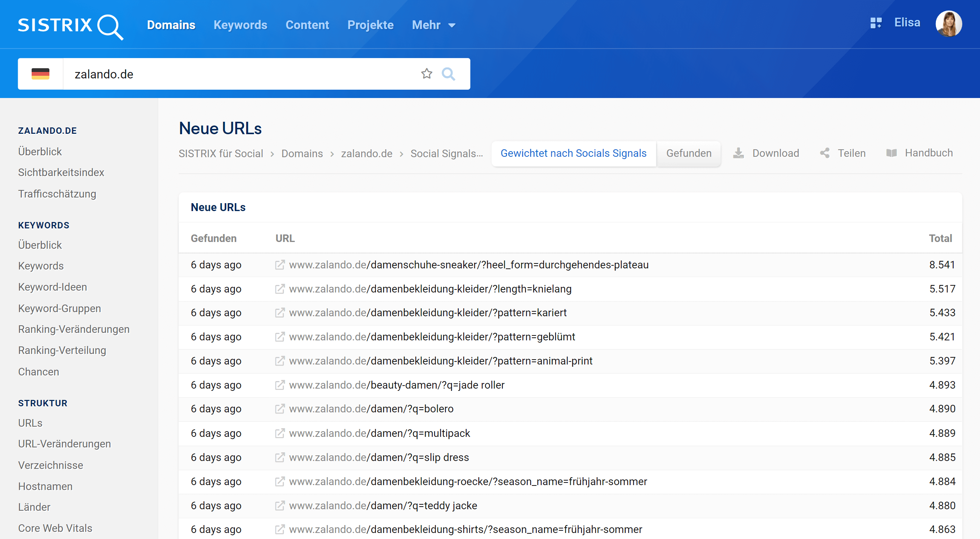Image resolution: width=980 pixels, height=539 pixels.
Task: Go to the Projekte navigation tab
Action: coord(370,25)
